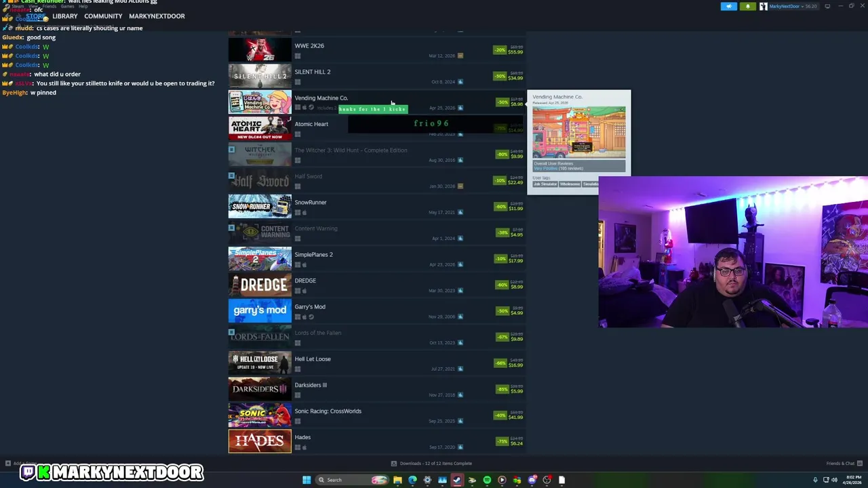The width and height of the screenshot is (868, 488).
Task: Open the Content Warning title link
Action: 315,228
